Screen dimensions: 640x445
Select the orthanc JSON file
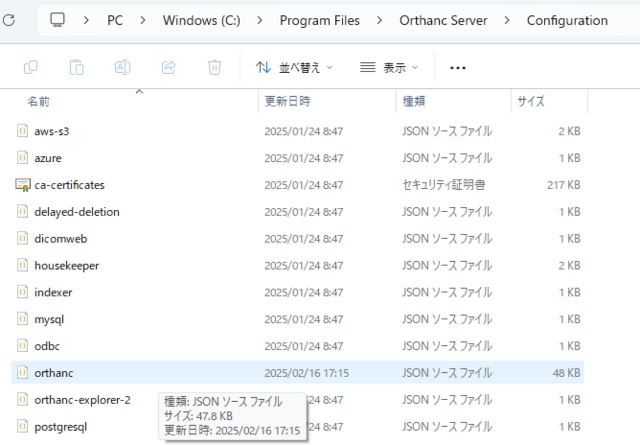pyautogui.click(x=54, y=373)
